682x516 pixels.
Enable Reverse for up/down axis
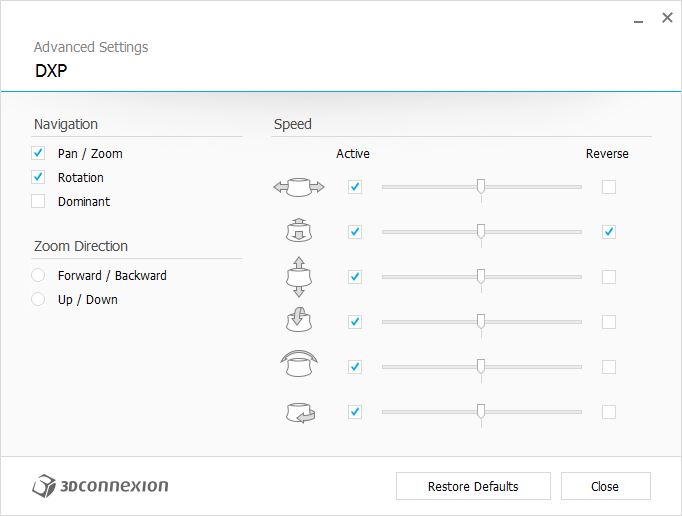[609, 277]
